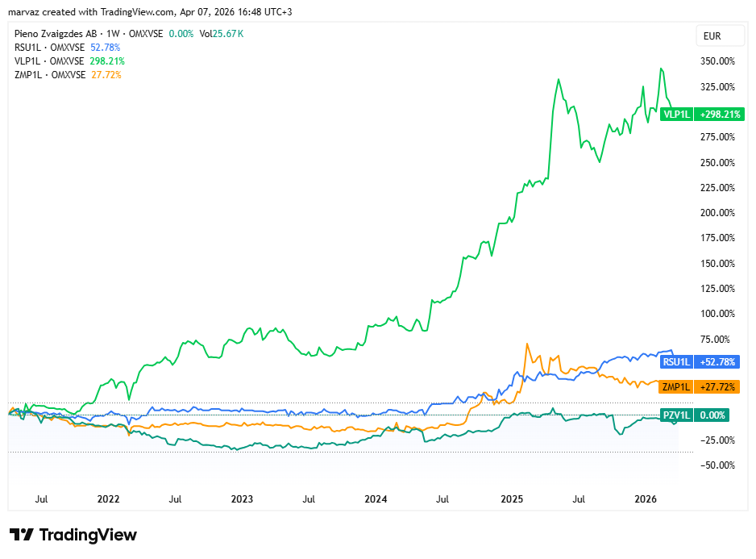Select the +27.72% value label
Image resolution: width=756 pixels, height=559 pixels.
tap(717, 387)
